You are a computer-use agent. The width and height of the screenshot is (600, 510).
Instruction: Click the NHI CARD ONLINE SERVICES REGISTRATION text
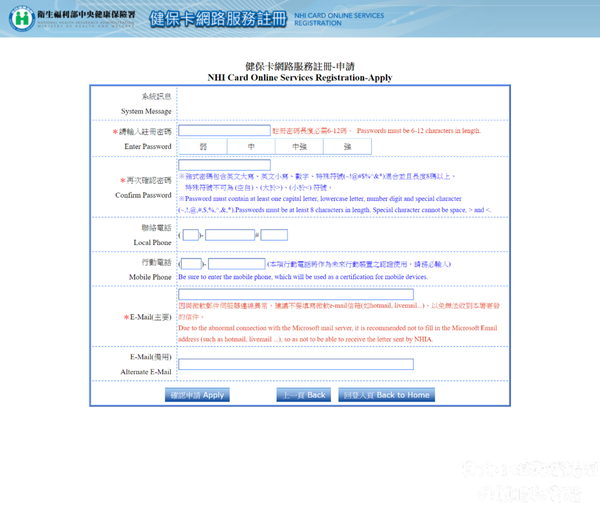(339, 19)
